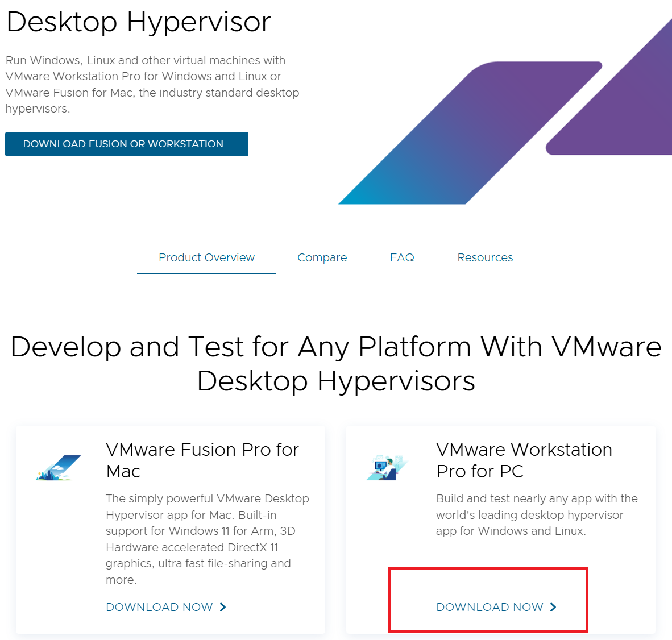
Task: Click the Fusion description starting 'The simply powerful'
Action: (208, 539)
